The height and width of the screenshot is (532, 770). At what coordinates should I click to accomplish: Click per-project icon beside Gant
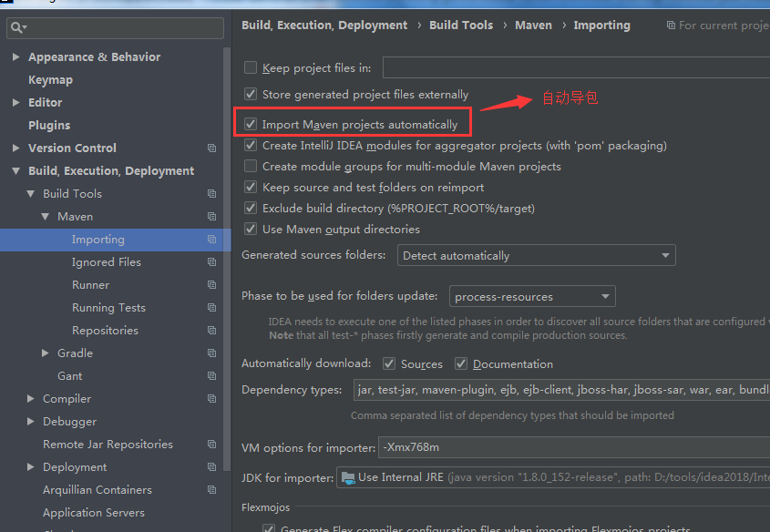point(211,376)
